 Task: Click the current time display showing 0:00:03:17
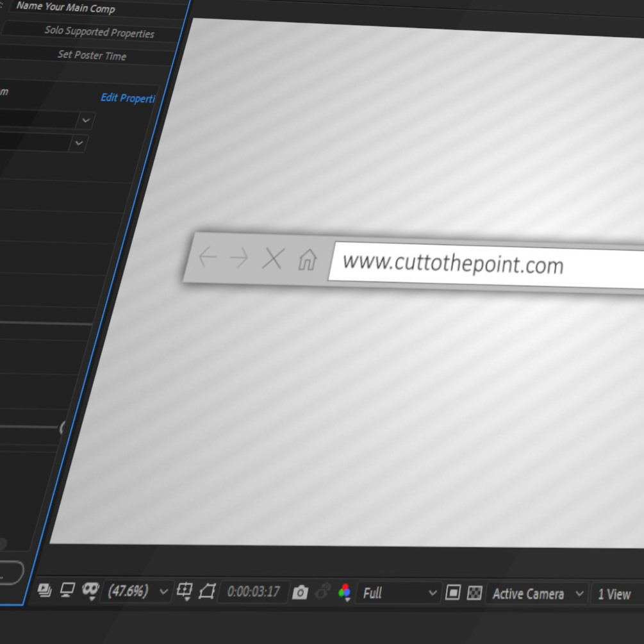(x=253, y=591)
